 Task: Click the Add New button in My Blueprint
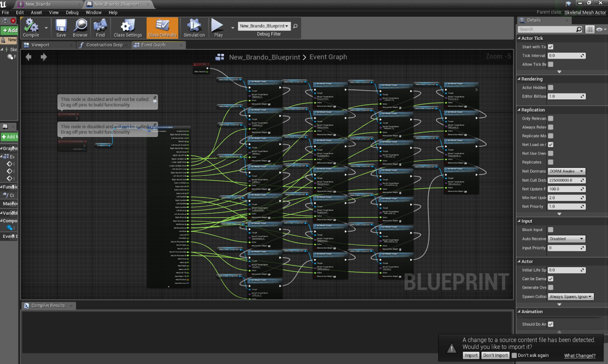9,137
